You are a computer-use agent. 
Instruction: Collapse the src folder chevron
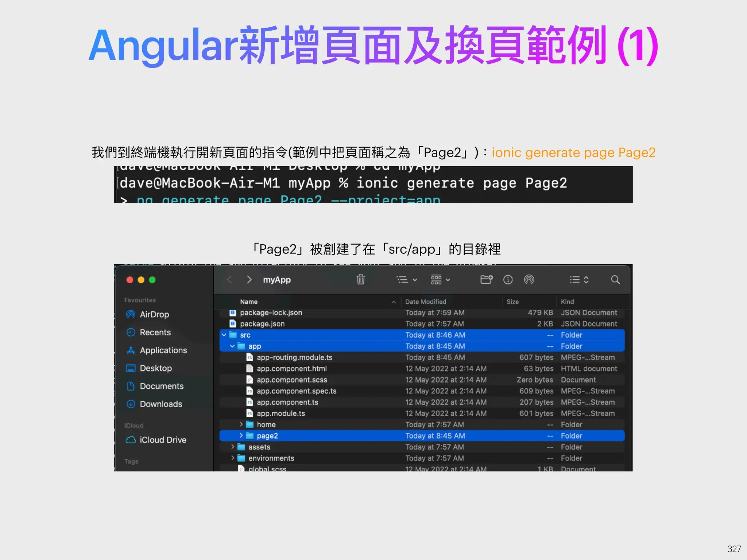(x=224, y=335)
